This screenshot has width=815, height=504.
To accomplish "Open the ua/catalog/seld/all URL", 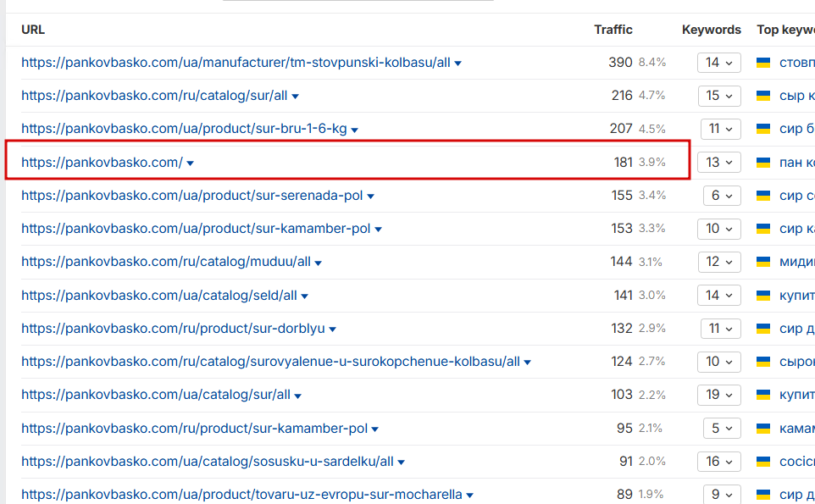I will [x=159, y=296].
